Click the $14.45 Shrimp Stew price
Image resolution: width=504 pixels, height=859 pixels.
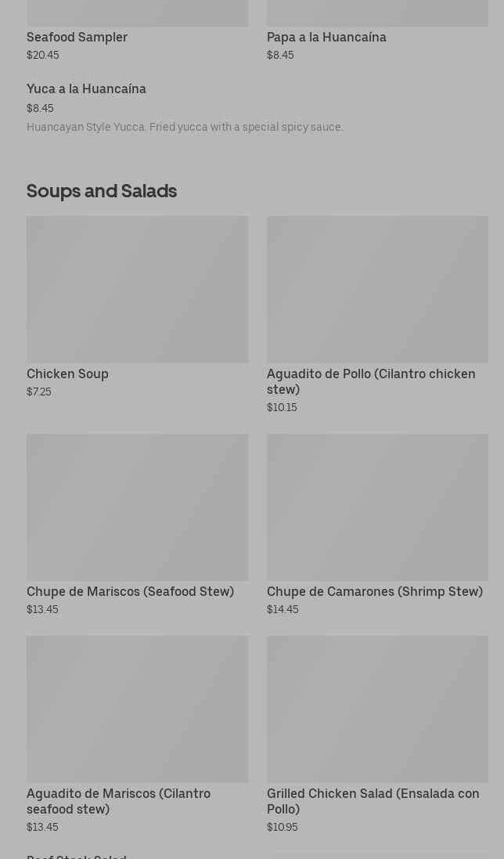(283, 609)
